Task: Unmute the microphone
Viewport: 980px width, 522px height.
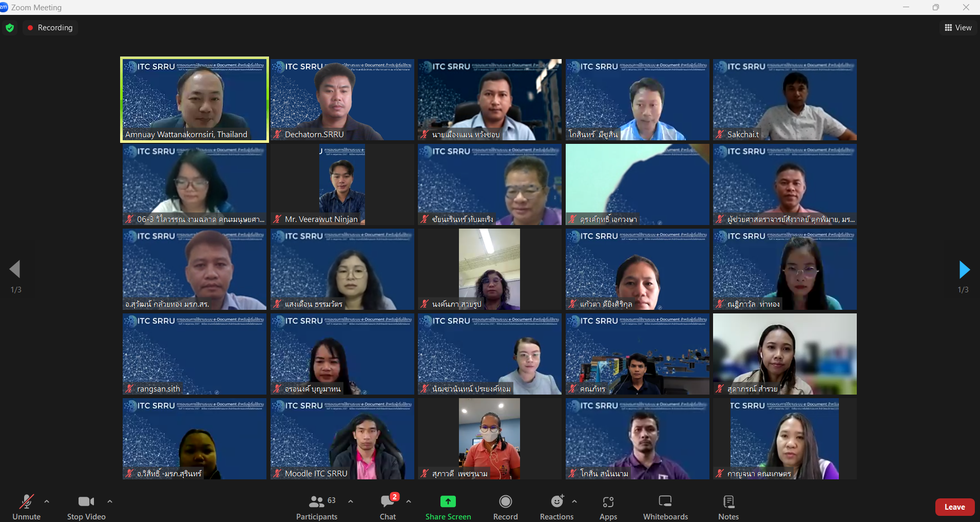Action: coord(26,501)
